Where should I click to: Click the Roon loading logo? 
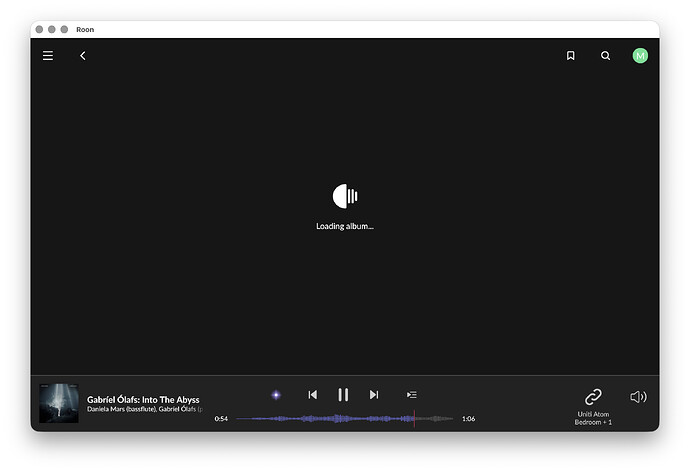point(345,196)
